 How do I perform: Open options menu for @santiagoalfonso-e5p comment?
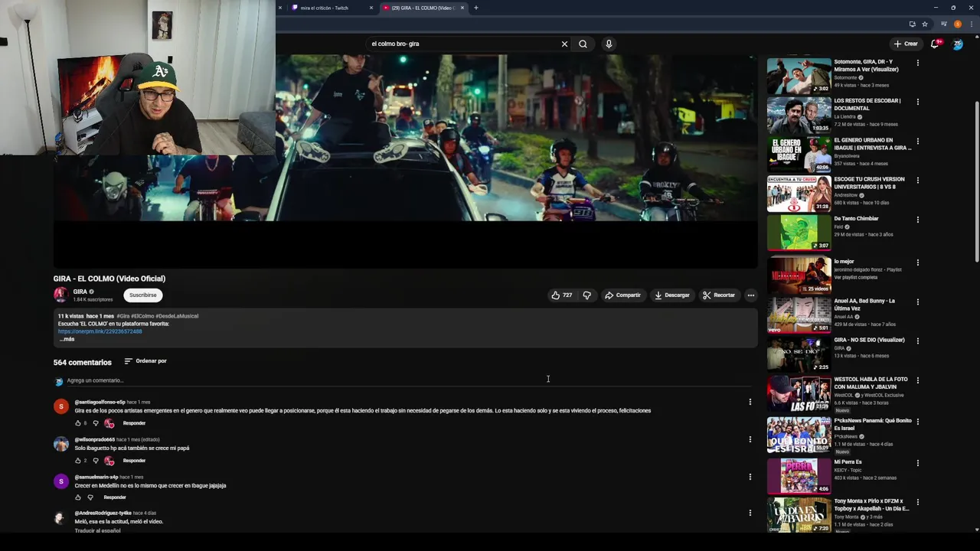[750, 402]
